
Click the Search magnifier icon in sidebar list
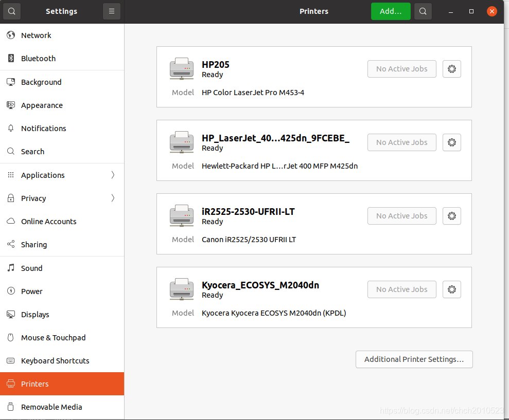tap(11, 152)
